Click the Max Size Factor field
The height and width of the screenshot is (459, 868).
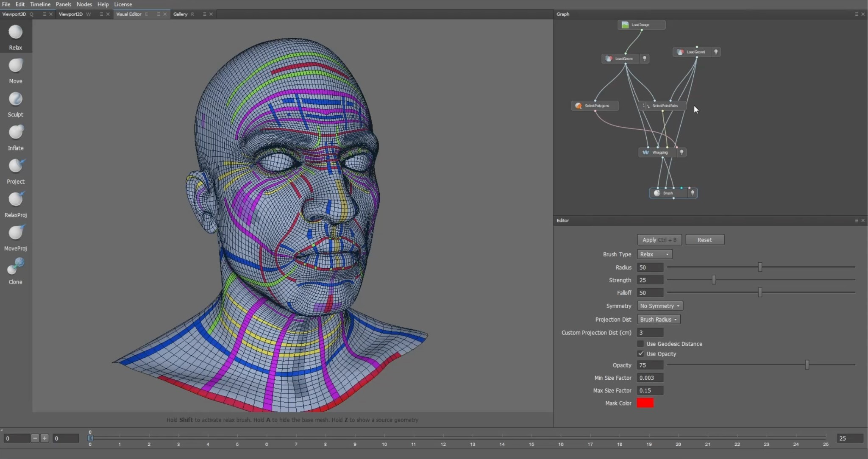pyautogui.click(x=650, y=390)
